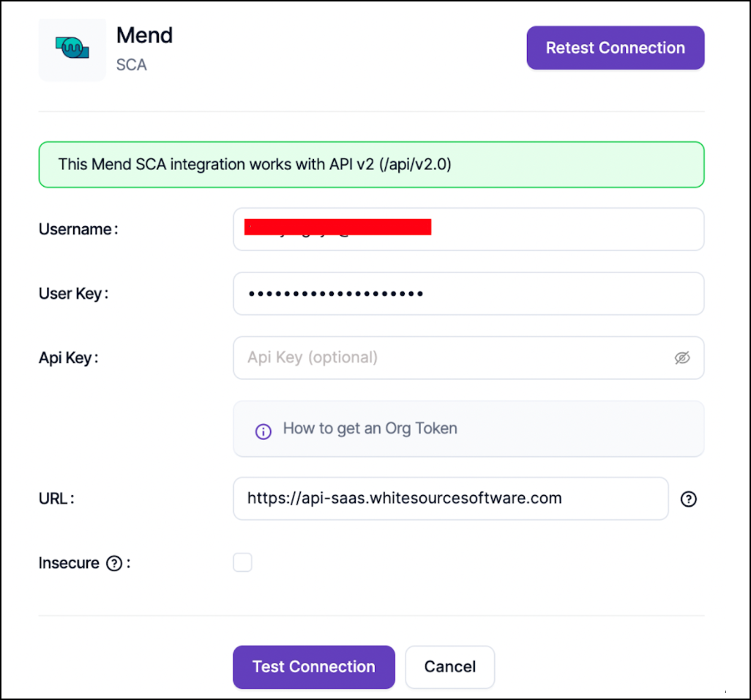Click into the User Key field
751x700 pixels.
468,294
